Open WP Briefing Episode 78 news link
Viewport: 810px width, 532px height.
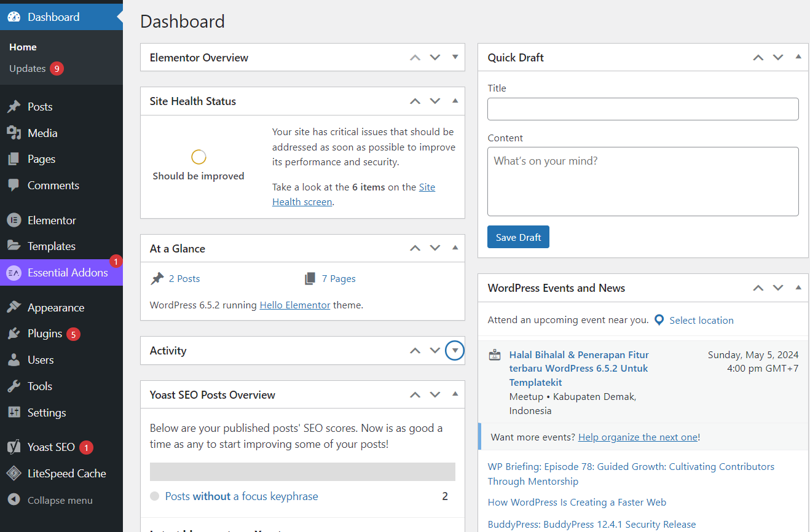click(631, 474)
